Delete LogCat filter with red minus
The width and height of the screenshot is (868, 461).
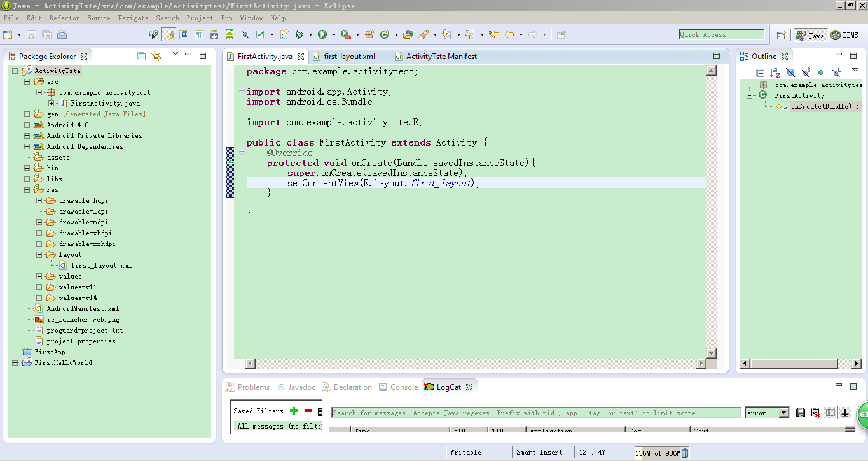click(x=308, y=411)
